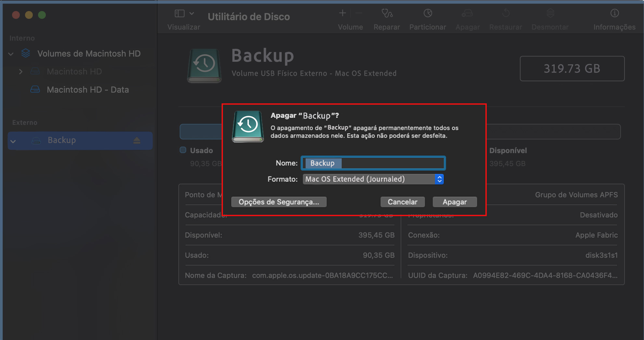The width and height of the screenshot is (644, 340).
Task: Click the Visualizar sidebar view icon
Action: [179, 13]
